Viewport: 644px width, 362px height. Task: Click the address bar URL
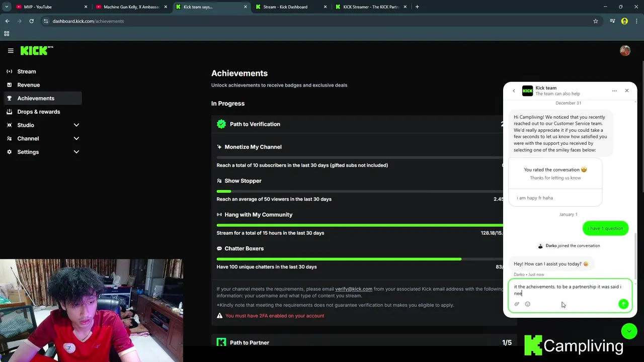coord(88,21)
